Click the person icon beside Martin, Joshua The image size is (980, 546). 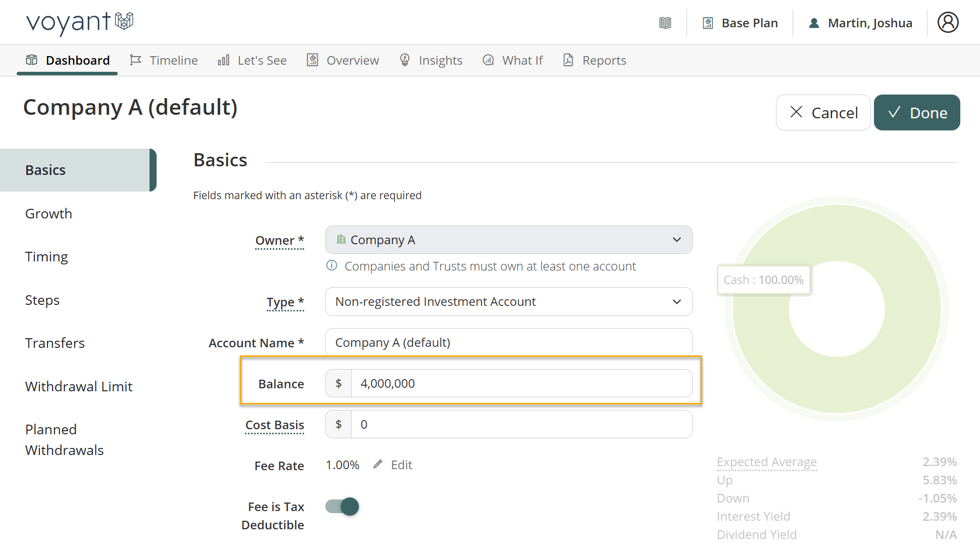[x=814, y=23]
